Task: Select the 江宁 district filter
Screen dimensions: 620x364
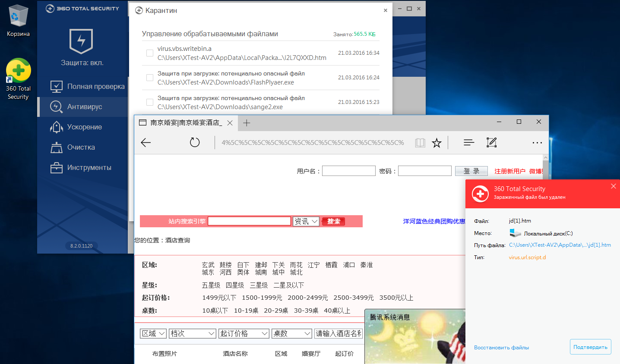Action: [x=314, y=265]
